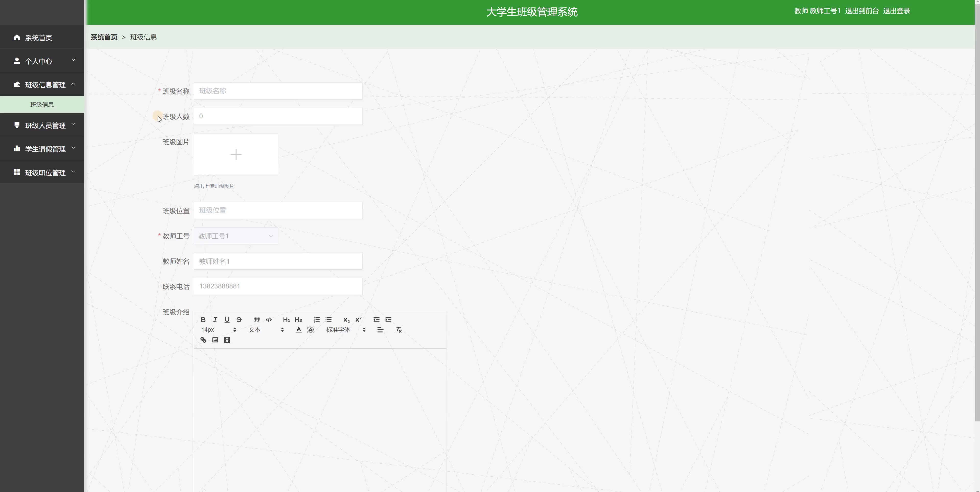Image resolution: width=980 pixels, height=492 pixels.
Task: Open the 教师工号 select dropdown
Action: [236, 236]
